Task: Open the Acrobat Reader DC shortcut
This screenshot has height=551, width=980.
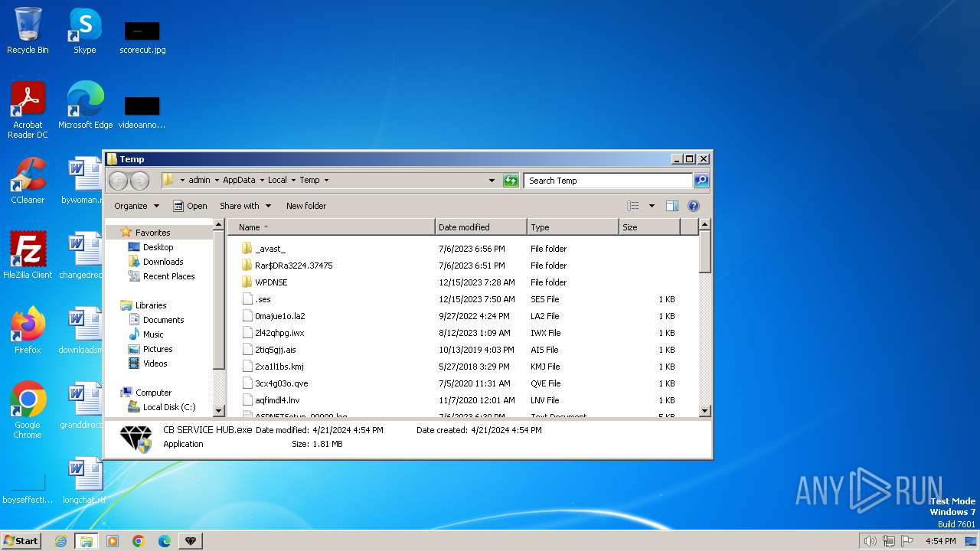Action: [28, 110]
